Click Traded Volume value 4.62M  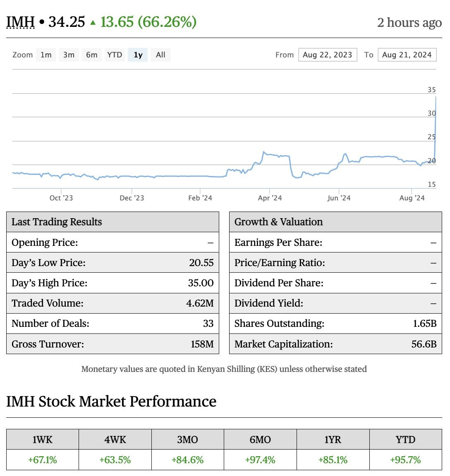coord(200,303)
